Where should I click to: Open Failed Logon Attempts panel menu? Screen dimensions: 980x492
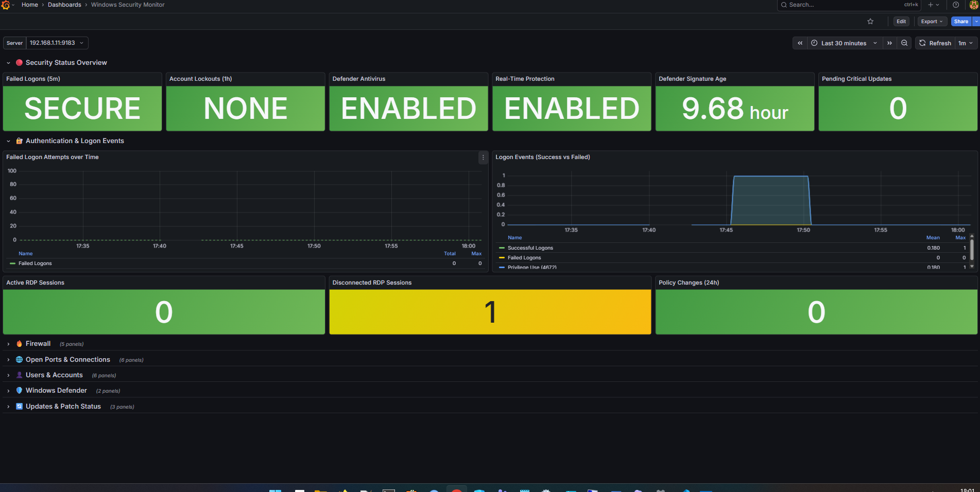pos(483,157)
